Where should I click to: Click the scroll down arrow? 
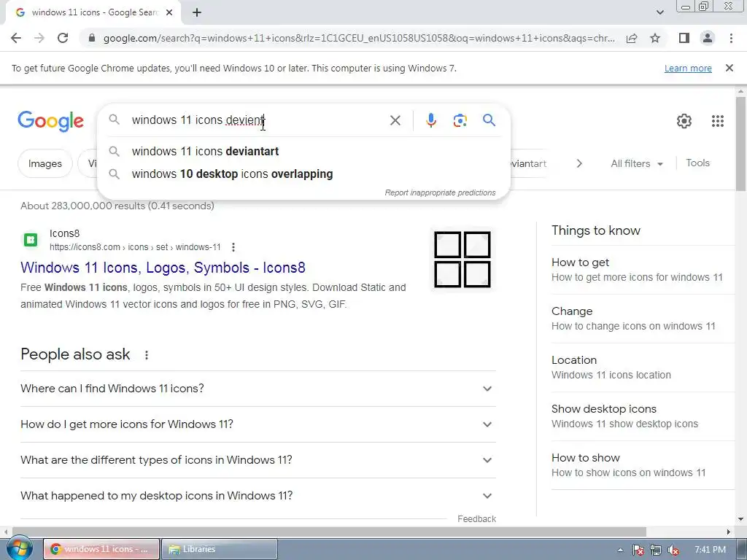740,519
